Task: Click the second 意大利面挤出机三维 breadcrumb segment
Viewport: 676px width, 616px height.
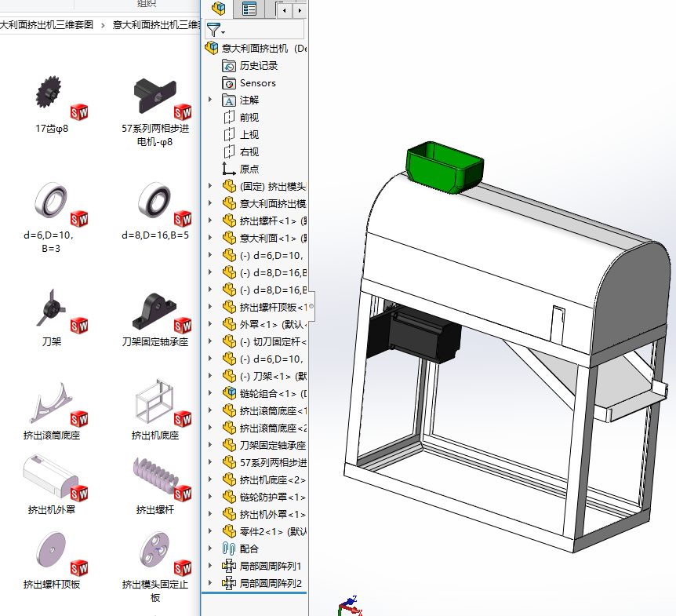Action: (x=156, y=24)
